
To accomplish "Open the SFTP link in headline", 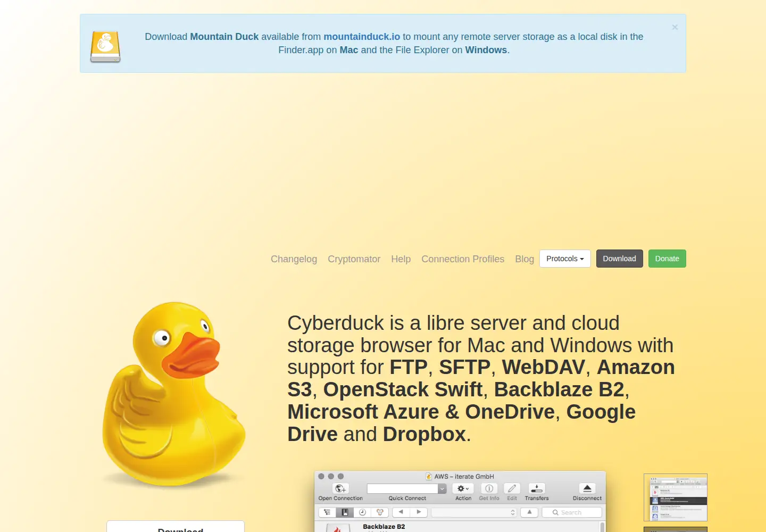I will coord(464,368).
